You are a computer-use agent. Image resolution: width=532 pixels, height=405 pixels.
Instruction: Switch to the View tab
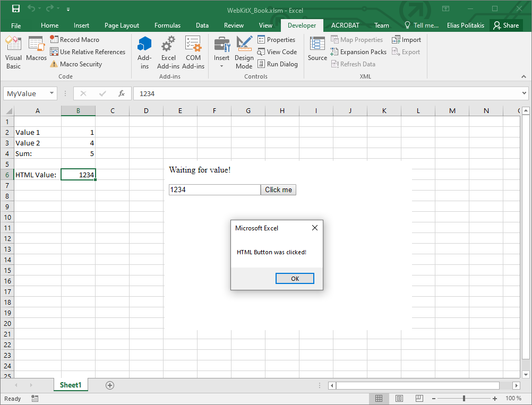pyautogui.click(x=265, y=25)
